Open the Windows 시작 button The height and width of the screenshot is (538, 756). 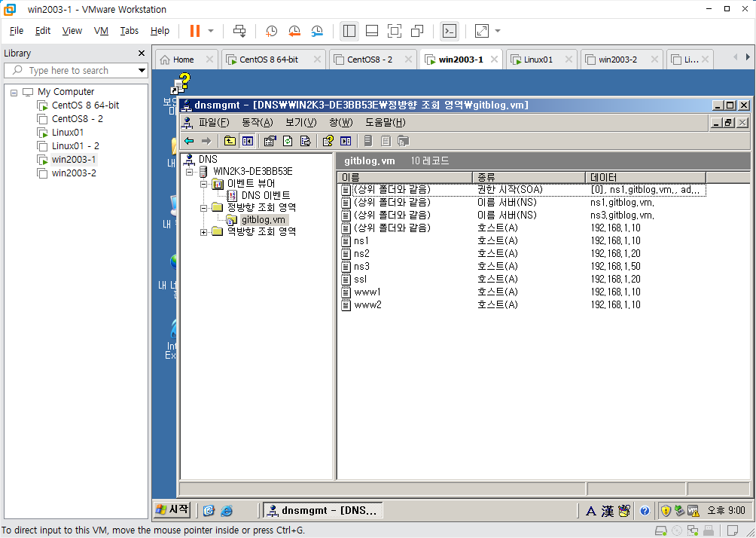pyautogui.click(x=172, y=509)
